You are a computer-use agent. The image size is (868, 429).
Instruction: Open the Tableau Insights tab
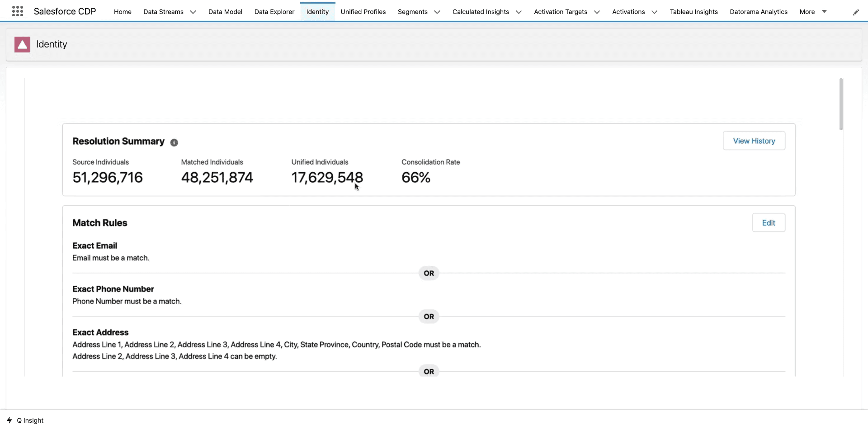[x=693, y=12]
